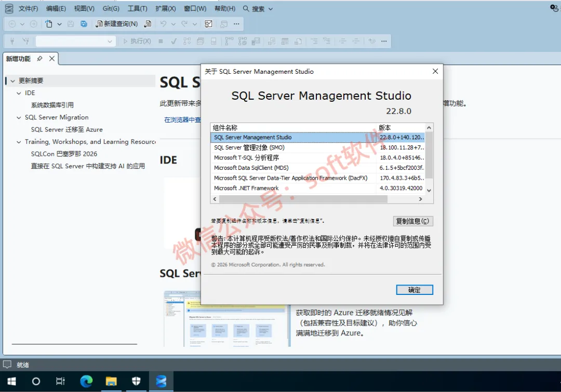Click the Connect plug icon
Viewport: 561px width, 392px height.
click(12, 41)
